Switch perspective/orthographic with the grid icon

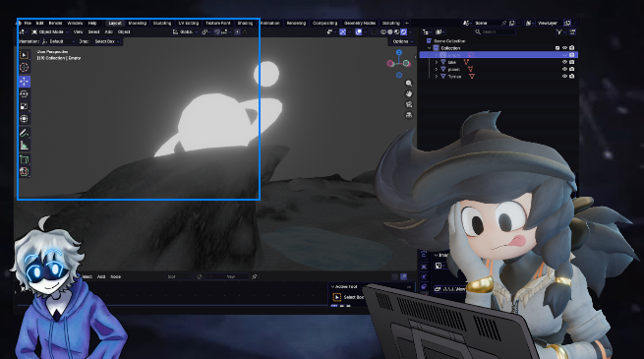[x=409, y=115]
